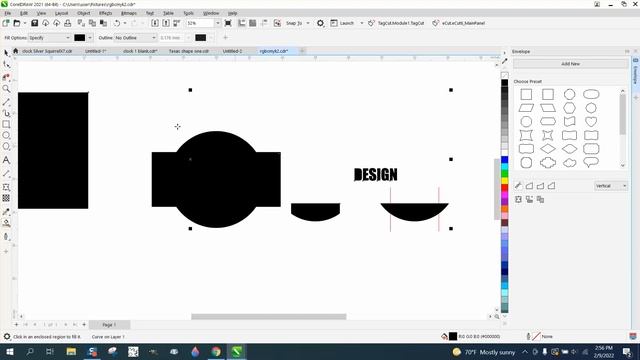Select the Zoom tool in toolbox
Image resolution: width=640 pixels, height=360 pixels.
[6, 89]
